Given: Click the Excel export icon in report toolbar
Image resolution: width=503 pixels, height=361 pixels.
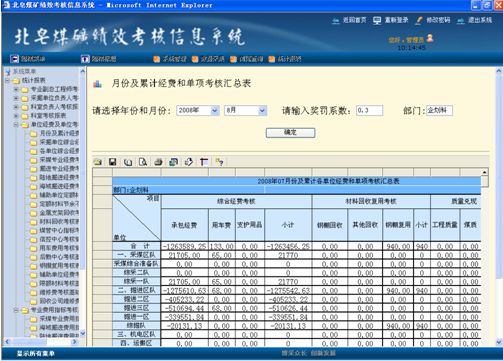Looking at the screenshot, I should [x=174, y=162].
